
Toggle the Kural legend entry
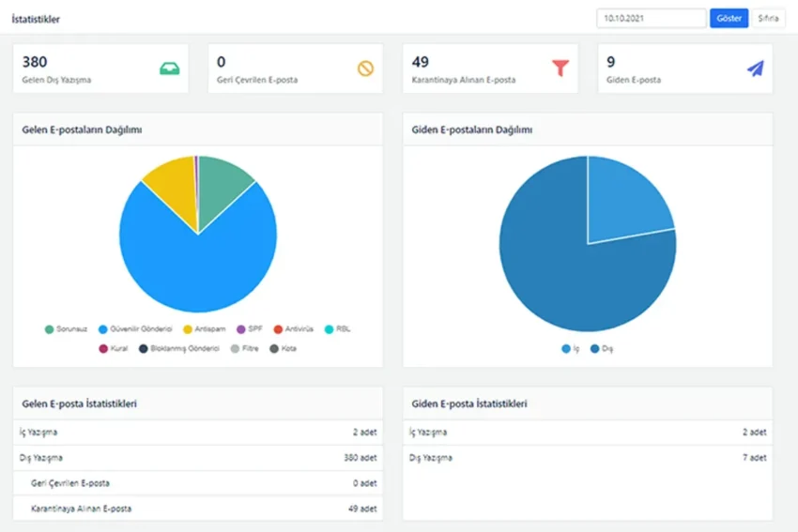pos(114,348)
